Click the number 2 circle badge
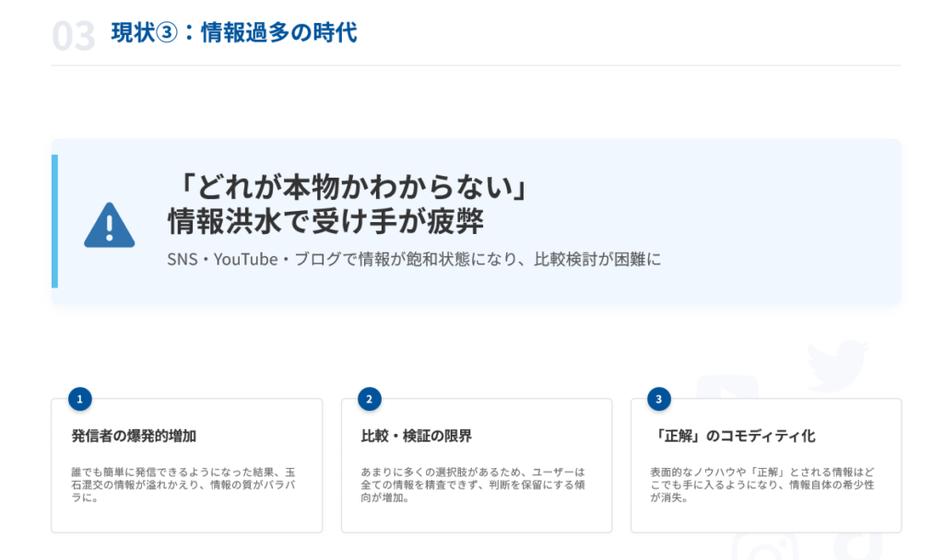This screenshot has width=944, height=560. coord(370,399)
